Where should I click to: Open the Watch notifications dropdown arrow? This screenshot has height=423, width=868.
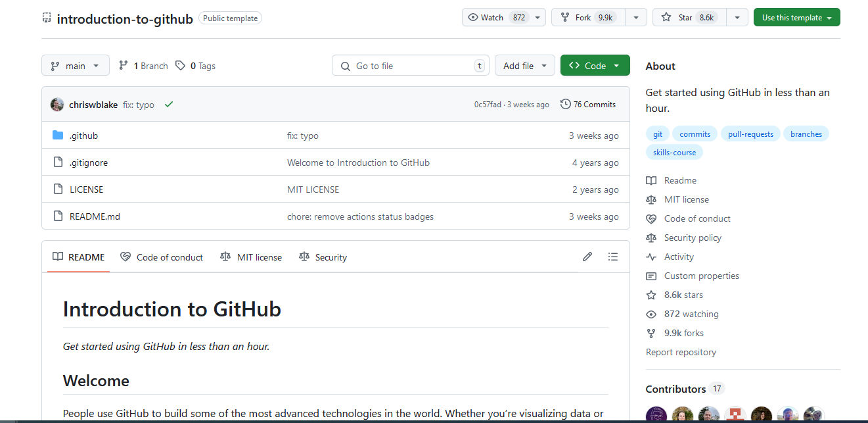point(537,18)
